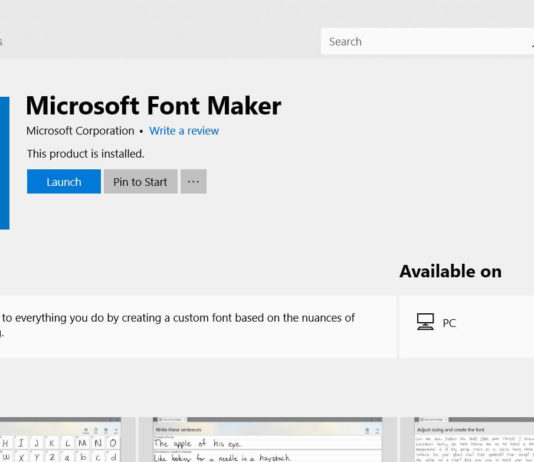
Task: Open the screenshot showing handwritten alphabet letters
Action: coord(60,440)
